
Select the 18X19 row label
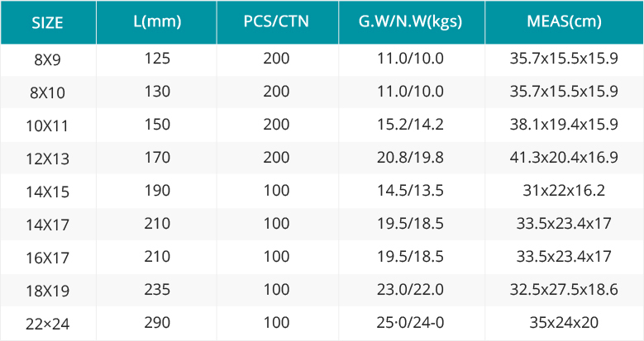[48, 291]
